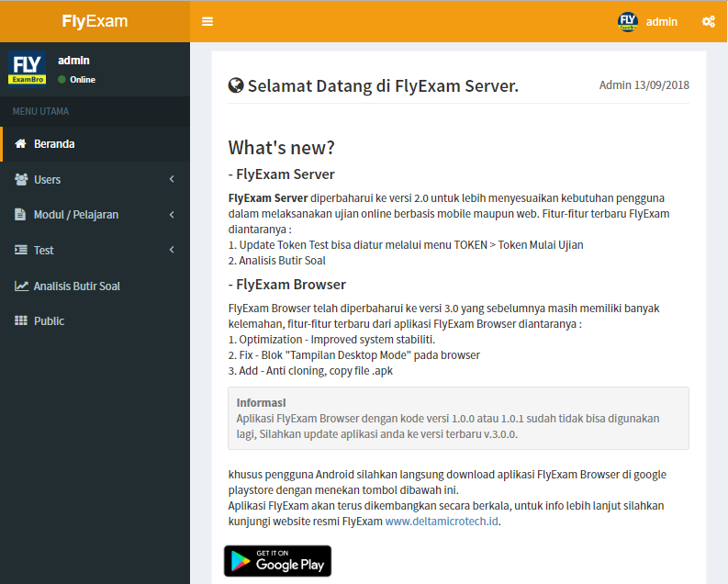This screenshot has width=728, height=584.
Task: Go to Analisis Butir Soal
Action: tap(95, 286)
